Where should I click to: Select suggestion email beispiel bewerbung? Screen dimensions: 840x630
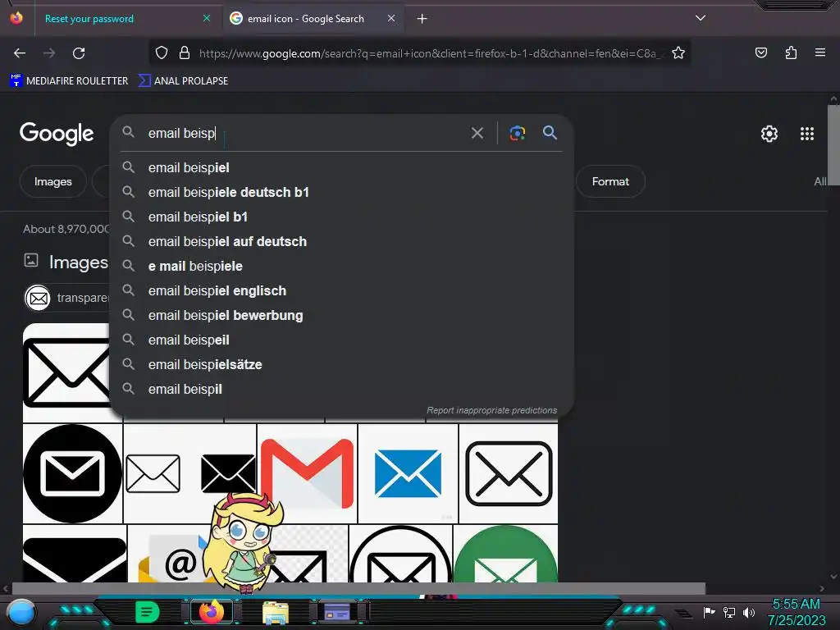[340, 316]
